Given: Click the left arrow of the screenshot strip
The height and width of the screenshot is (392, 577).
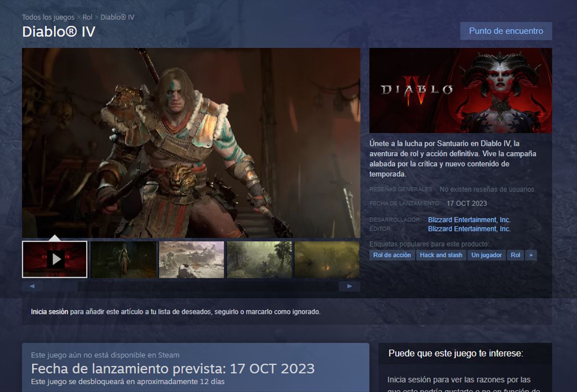Looking at the screenshot, I should click(x=32, y=286).
